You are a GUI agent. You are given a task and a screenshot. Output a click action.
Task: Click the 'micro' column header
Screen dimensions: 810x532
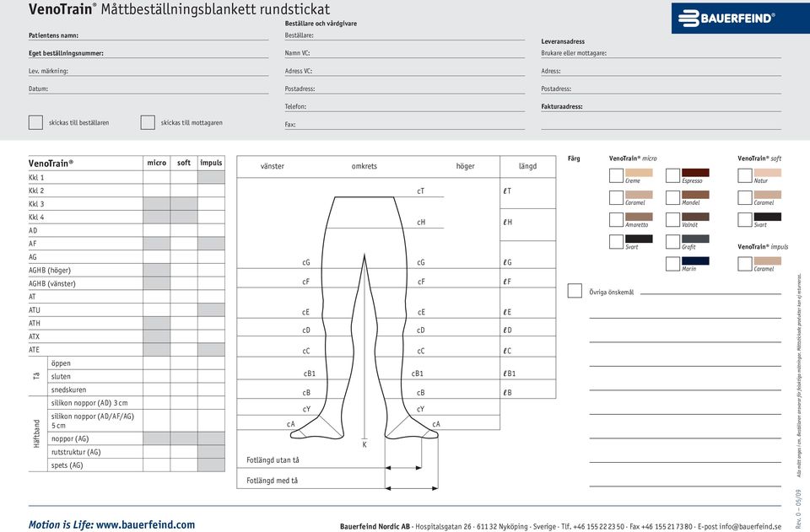(x=157, y=163)
